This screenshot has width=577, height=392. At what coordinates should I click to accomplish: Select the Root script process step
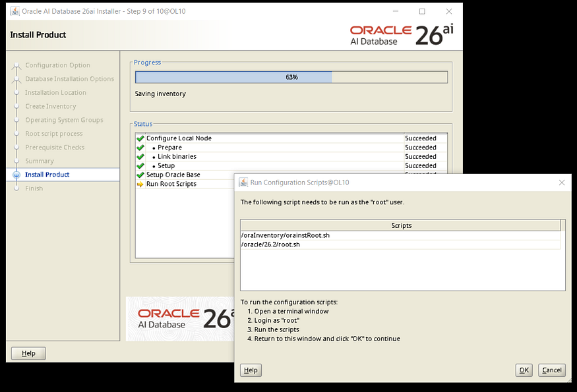tap(53, 134)
